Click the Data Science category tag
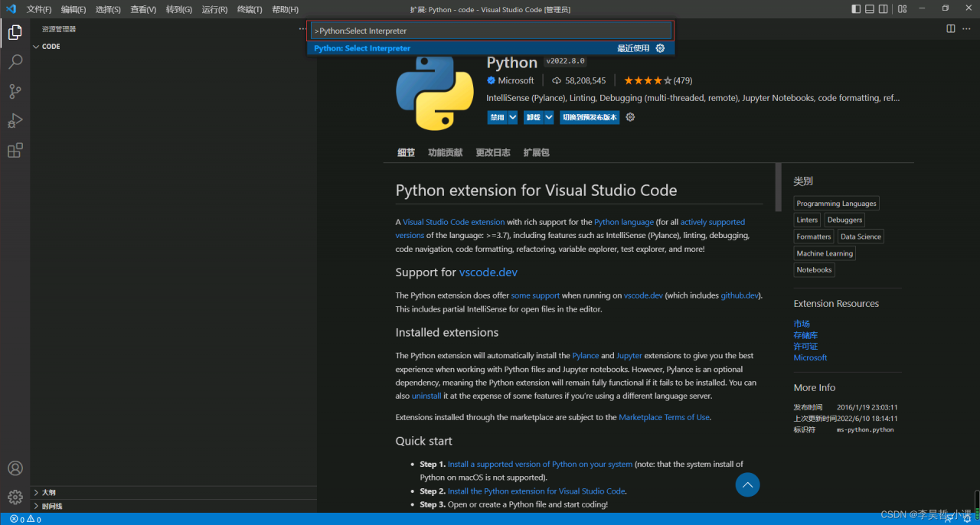Image resolution: width=980 pixels, height=525 pixels. [861, 236]
